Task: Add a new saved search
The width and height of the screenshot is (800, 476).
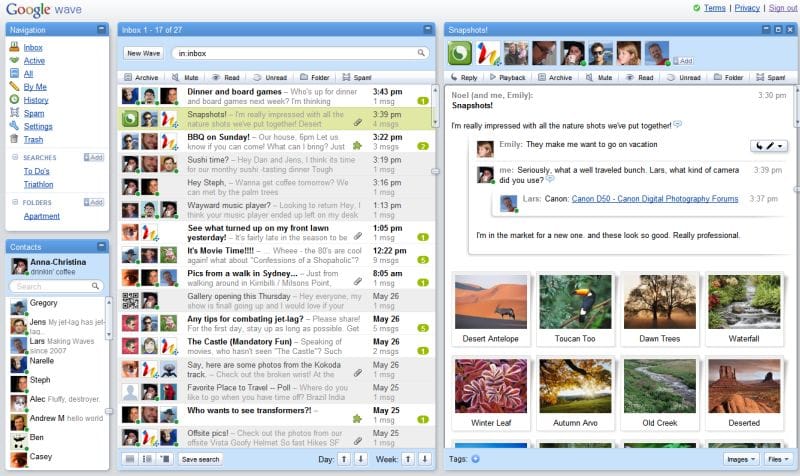Action: pyautogui.click(x=94, y=157)
